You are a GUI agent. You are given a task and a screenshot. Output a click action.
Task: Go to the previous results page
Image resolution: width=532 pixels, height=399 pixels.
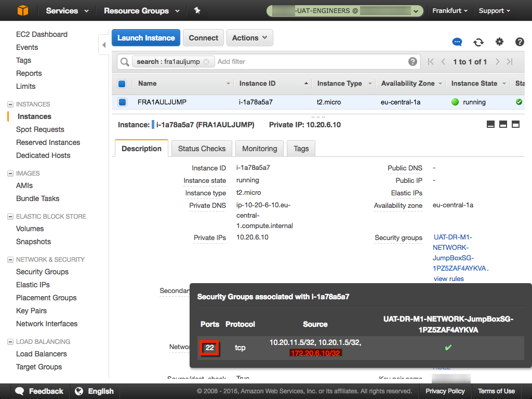click(x=443, y=62)
